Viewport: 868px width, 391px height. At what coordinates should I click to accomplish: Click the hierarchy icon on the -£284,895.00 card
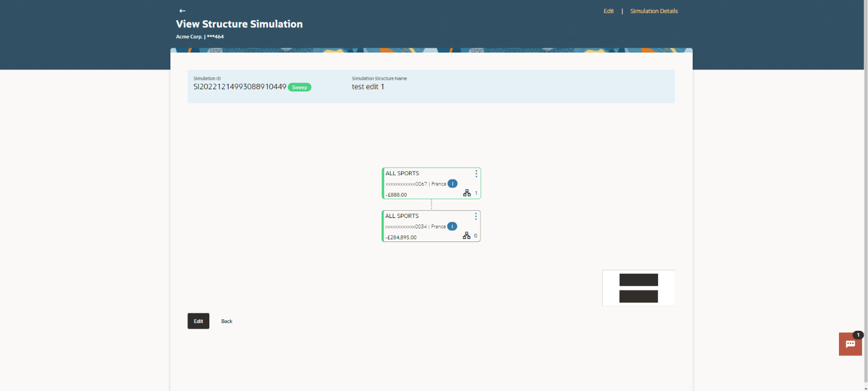466,235
